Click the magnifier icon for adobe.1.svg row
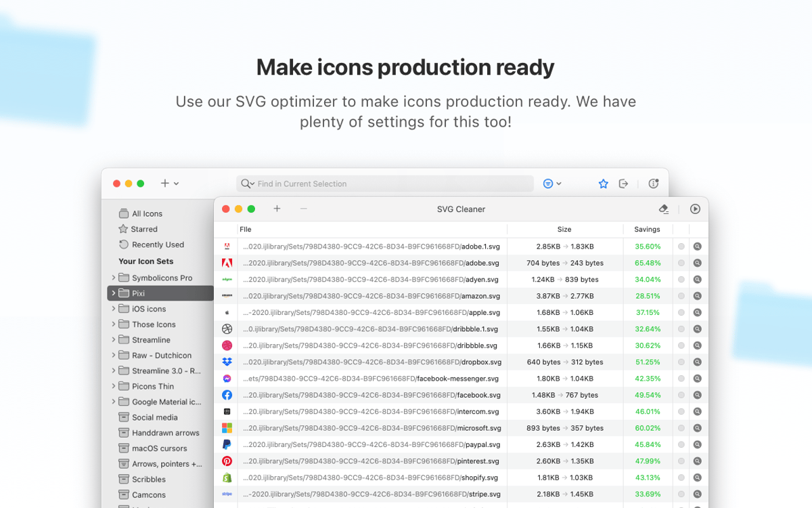Image resolution: width=812 pixels, height=508 pixels. (x=697, y=247)
